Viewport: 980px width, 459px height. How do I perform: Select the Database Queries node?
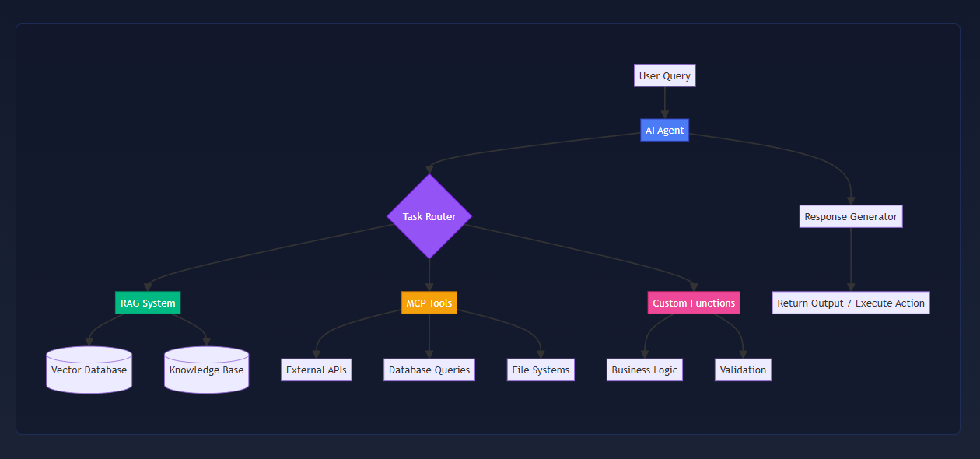(x=429, y=370)
